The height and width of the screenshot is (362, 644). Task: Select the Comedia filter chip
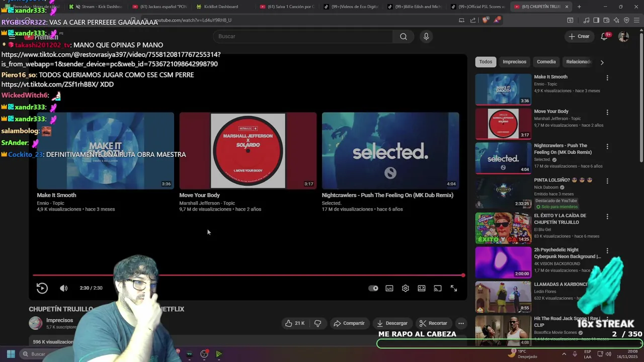click(x=546, y=62)
